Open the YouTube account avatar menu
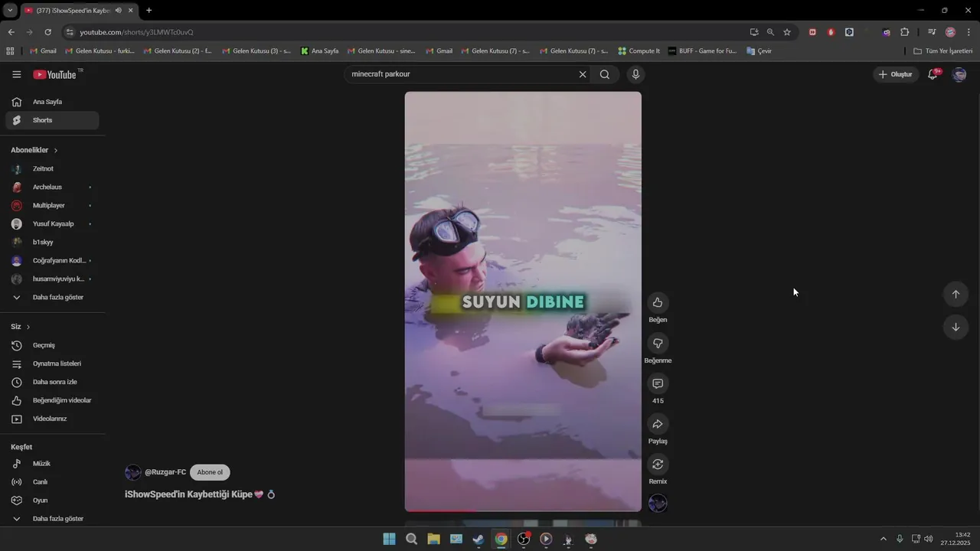980x551 pixels. [x=959, y=74]
